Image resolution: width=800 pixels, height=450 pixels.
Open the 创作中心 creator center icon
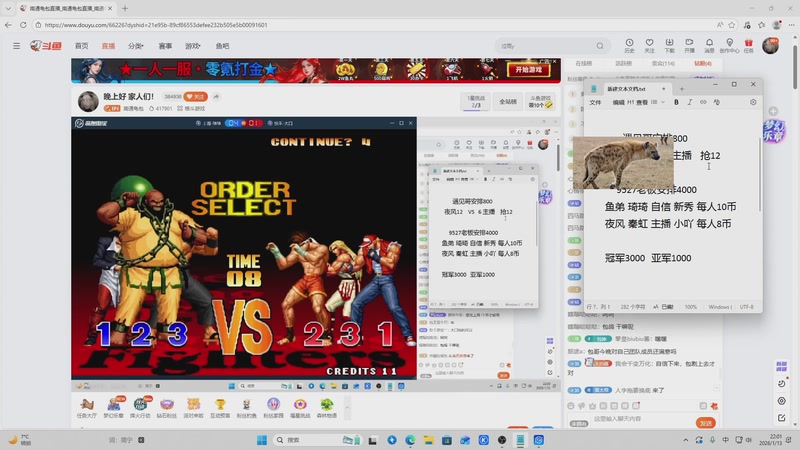pos(729,45)
